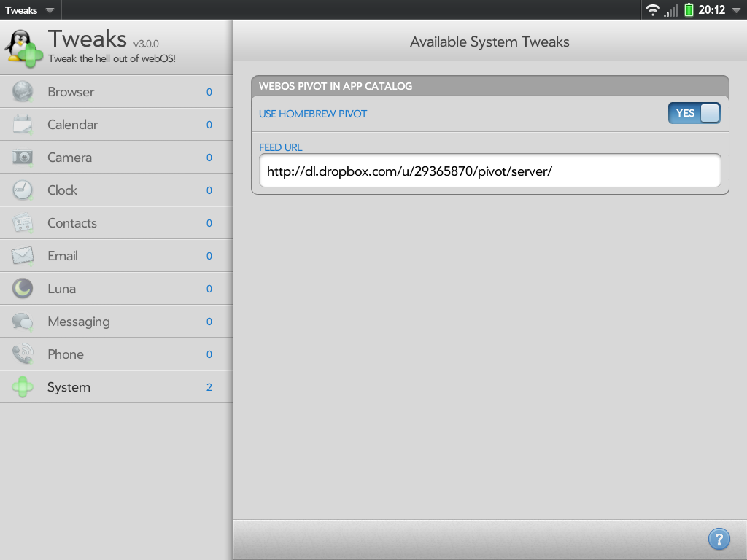
Task: Open help with the question mark icon
Action: point(719,539)
